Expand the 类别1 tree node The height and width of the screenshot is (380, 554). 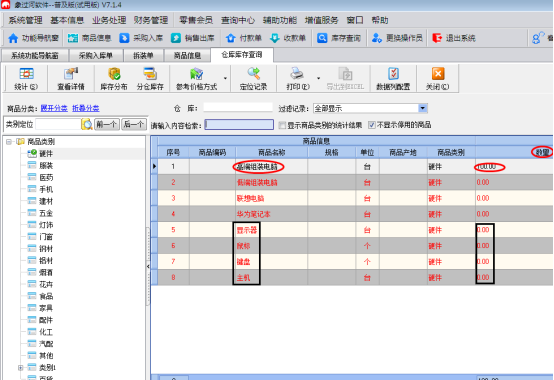pyautogui.click(x=20, y=368)
